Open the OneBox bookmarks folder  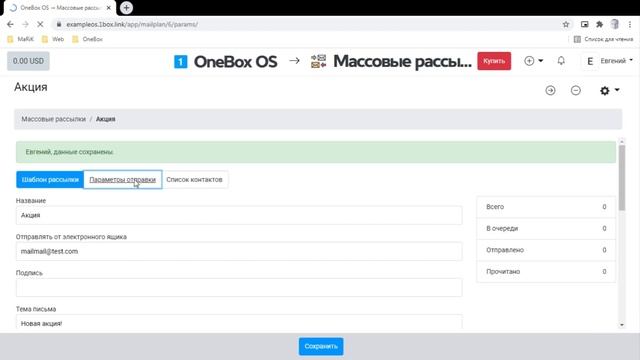click(x=87, y=39)
